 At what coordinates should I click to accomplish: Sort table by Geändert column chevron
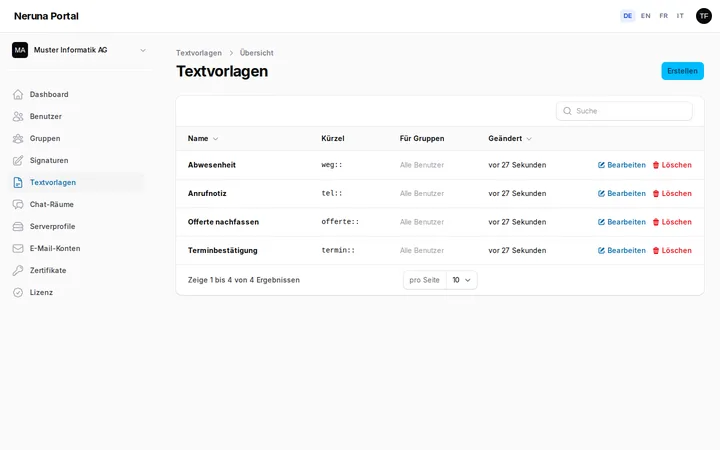pos(529,139)
